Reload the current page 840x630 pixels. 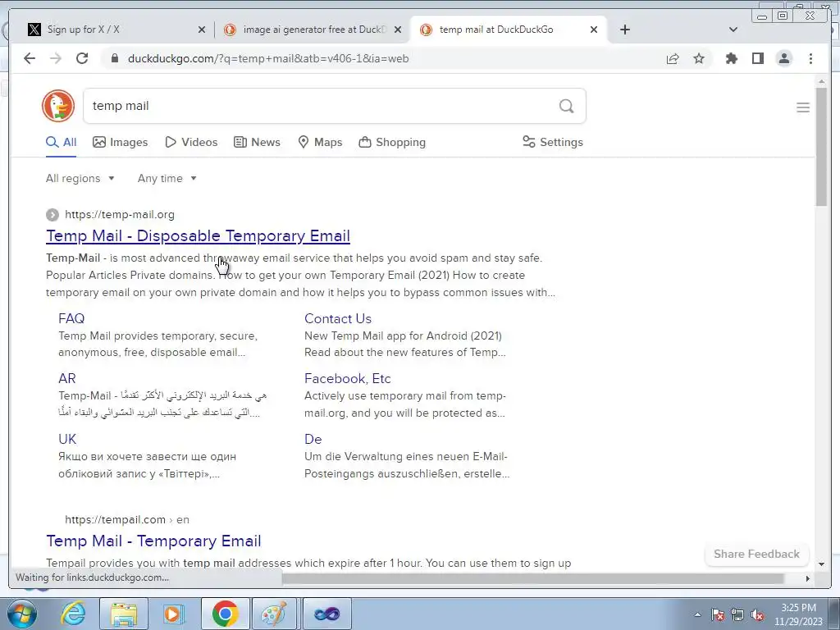pos(82,58)
